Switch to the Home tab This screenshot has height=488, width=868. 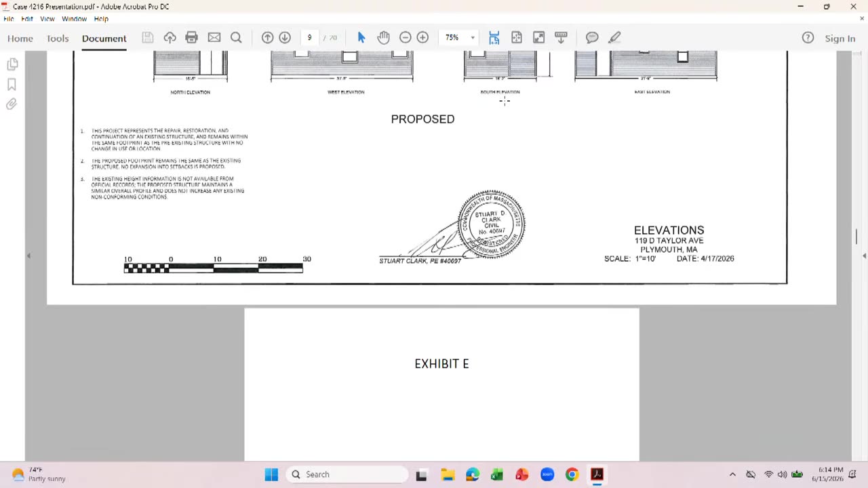20,39
